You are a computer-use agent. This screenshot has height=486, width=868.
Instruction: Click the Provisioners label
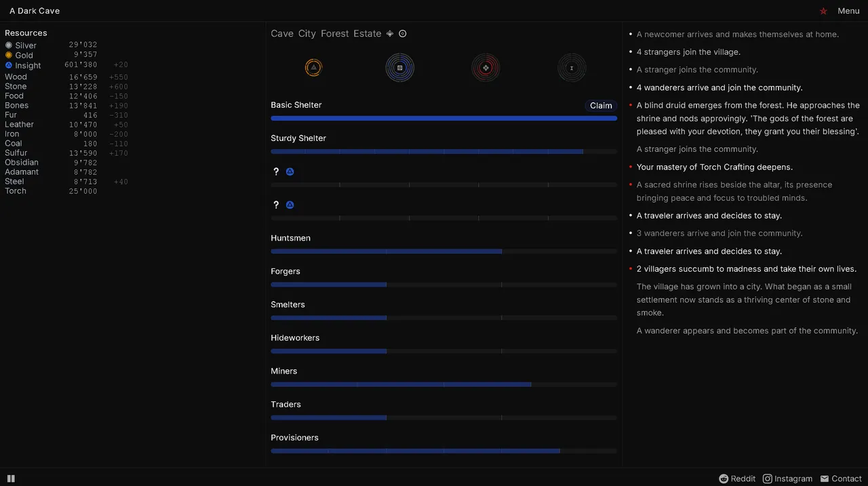click(294, 437)
